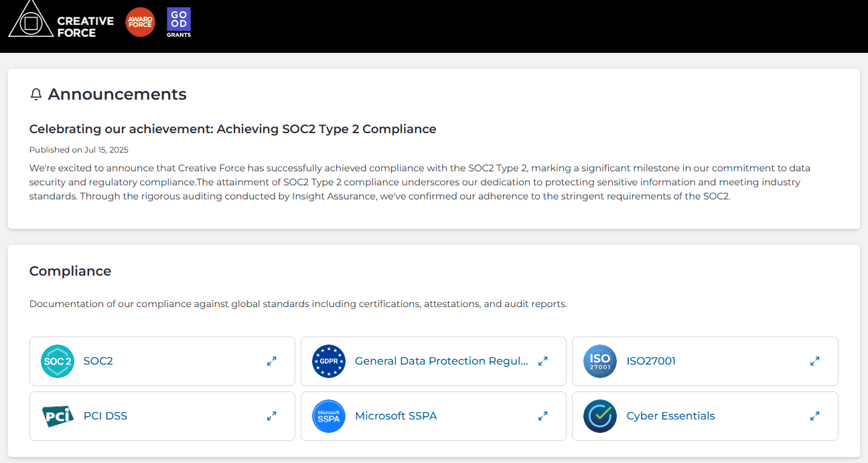Expand the ISO27001 card arrow

tap(815, 361)
